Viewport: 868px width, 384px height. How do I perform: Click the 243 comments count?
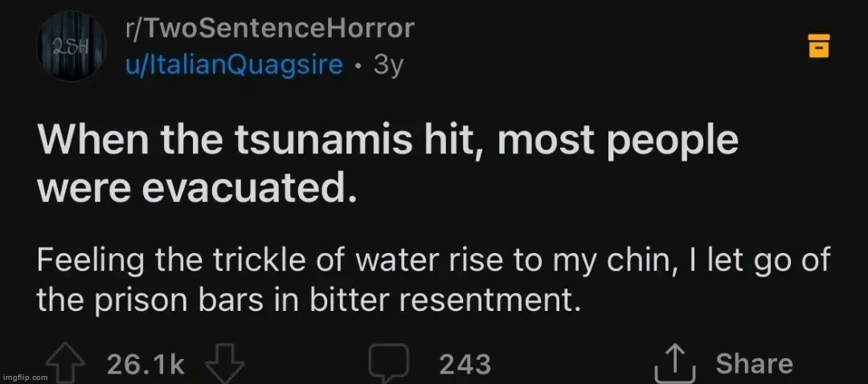pyautogui.click(x=465, y=365)
